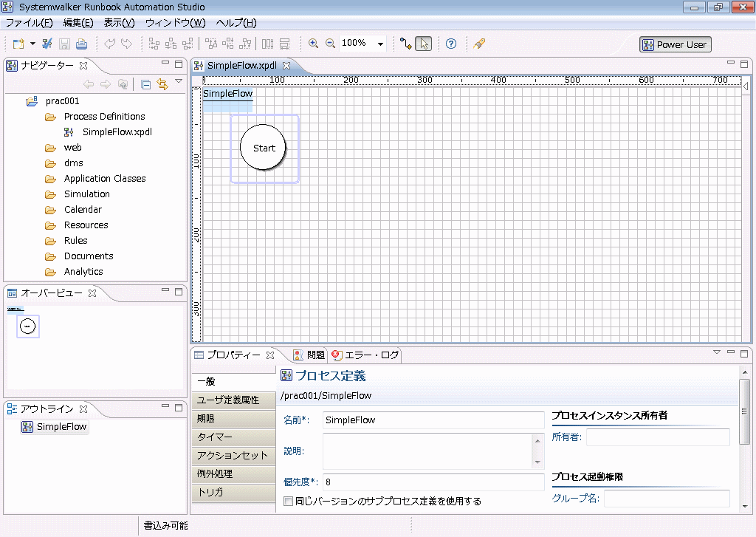
Task: Collapse all in Navigator toolbar
Action: coord(145,85)
